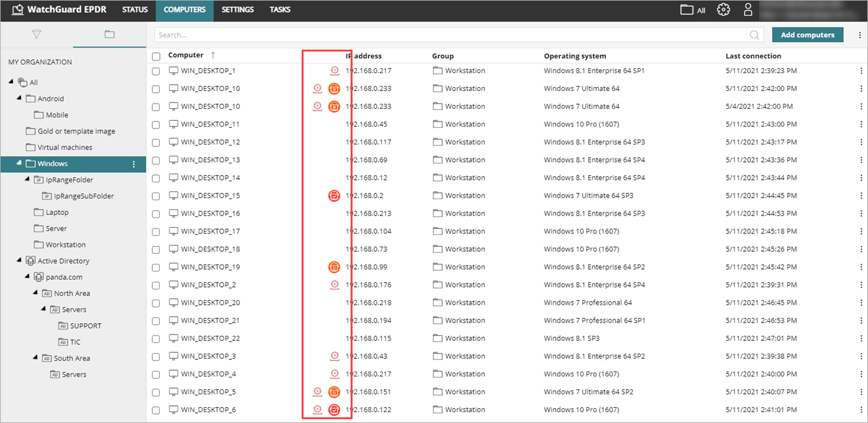Check the box for WIN_DESKTOP_16

point(156,214)
